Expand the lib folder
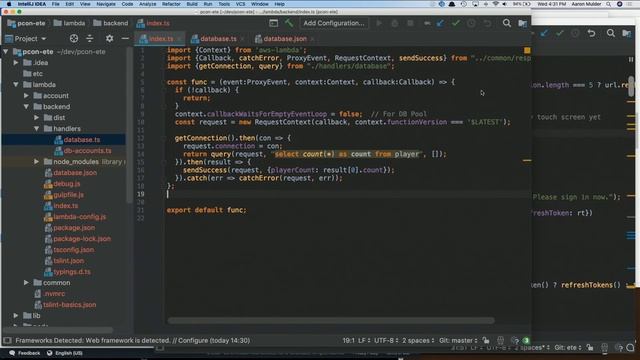The image size is (640, 360). 16,316
